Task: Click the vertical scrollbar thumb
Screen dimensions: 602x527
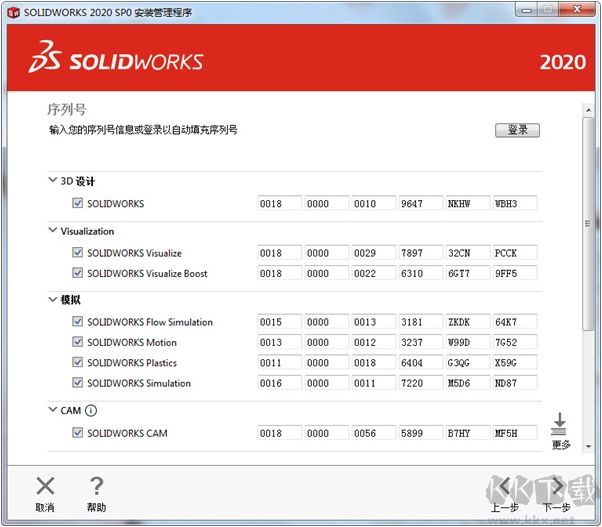Action: [588, 224]
